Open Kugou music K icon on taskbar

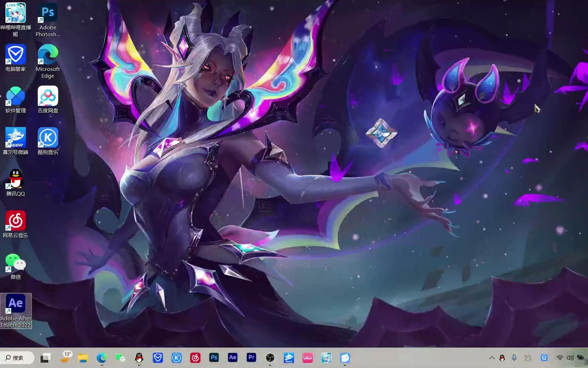(176, 358)
